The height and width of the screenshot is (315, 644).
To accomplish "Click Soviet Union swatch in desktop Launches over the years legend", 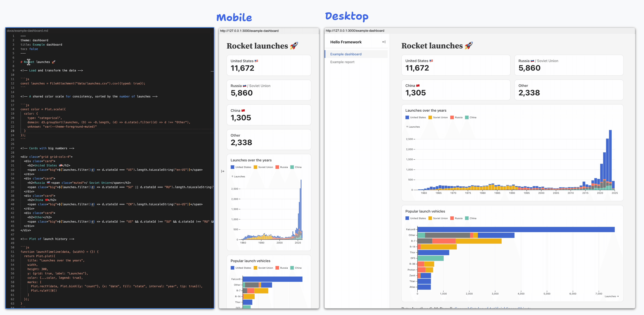I will [x=430, y=117].
